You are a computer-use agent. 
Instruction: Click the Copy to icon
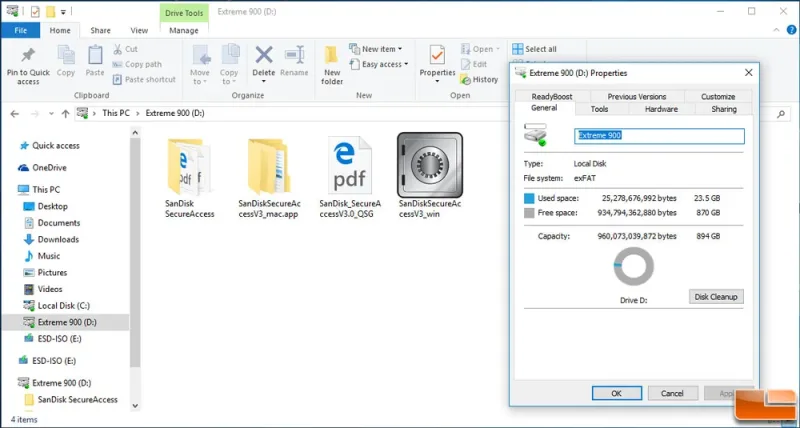pyautogui.click(x=230, y=55)
